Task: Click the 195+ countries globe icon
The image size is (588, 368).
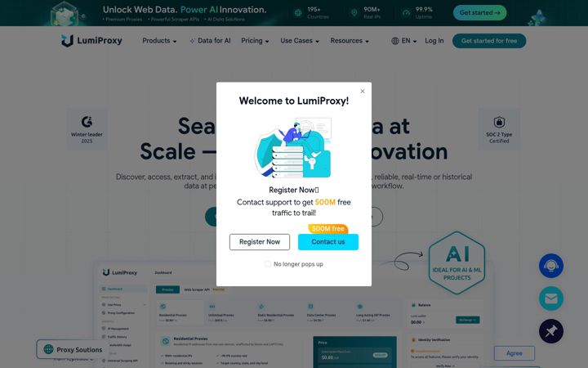Action: (298, 13)
